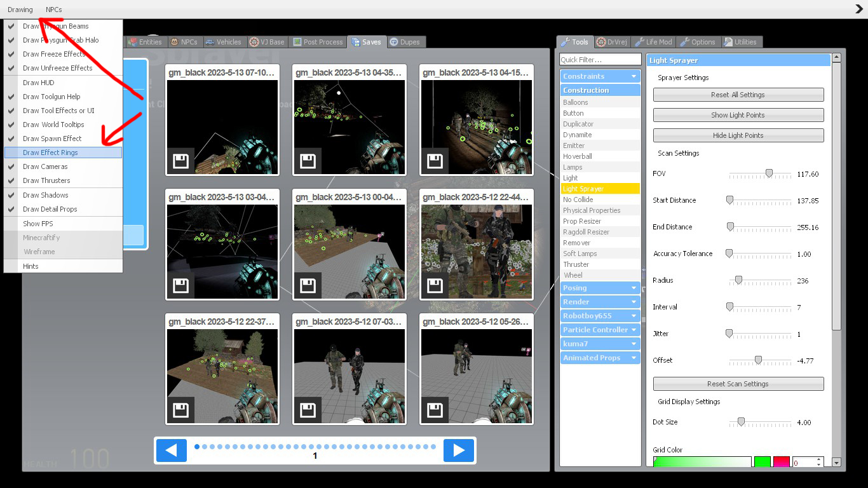Click the Grid Color value stepper arrows

coord(818,463)
